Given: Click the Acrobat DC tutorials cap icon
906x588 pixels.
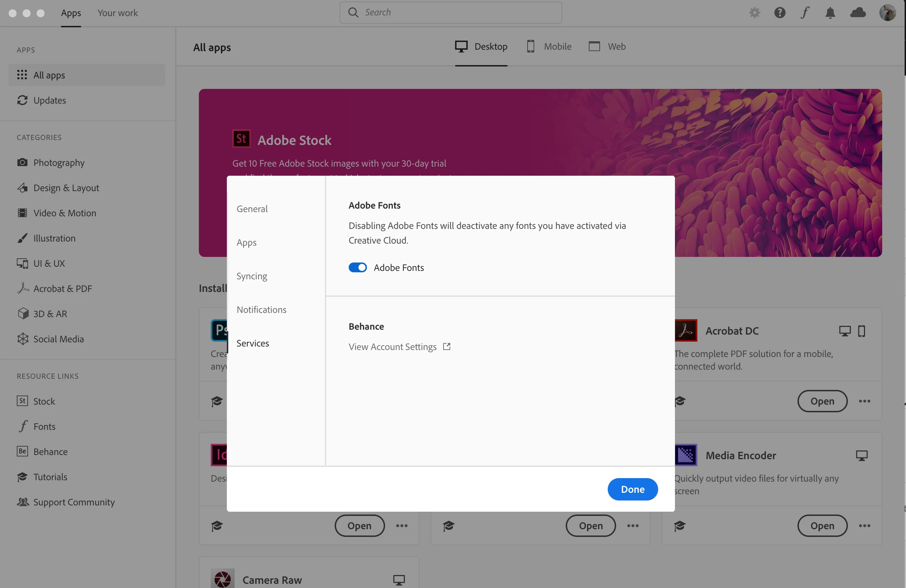Looking at the screenshot, I should click(x=680, y=401).
